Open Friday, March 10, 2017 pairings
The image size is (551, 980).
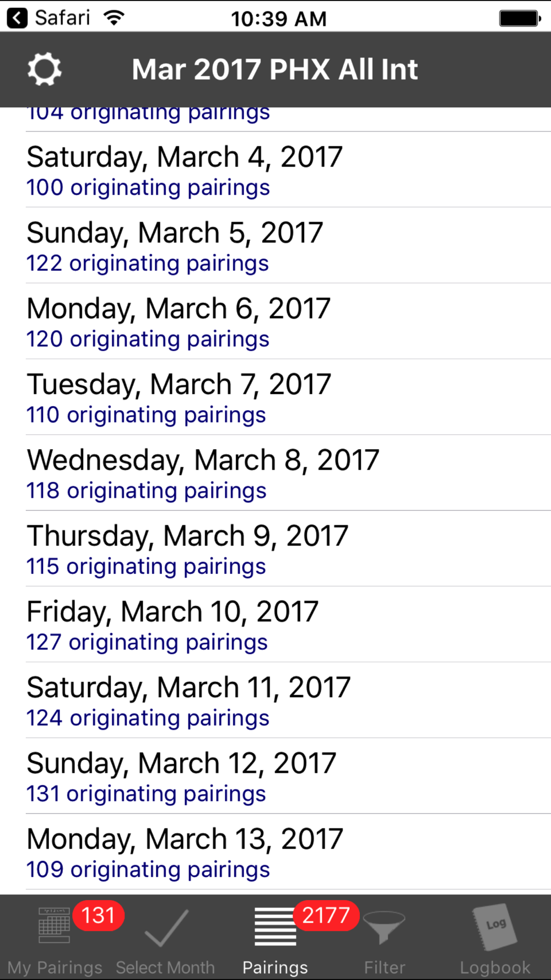pyautogui.click(x=288, y=624)
